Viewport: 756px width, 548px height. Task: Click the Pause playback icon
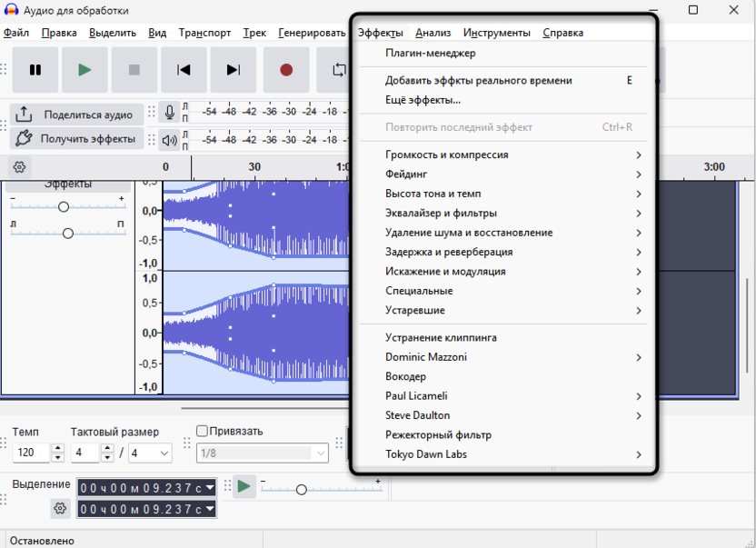35,70
